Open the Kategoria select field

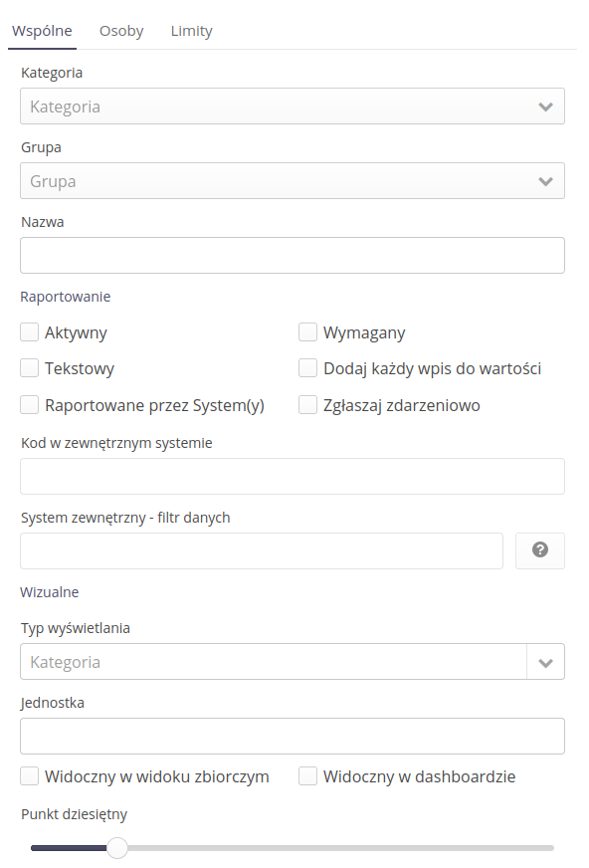click(x=292, y=107)
